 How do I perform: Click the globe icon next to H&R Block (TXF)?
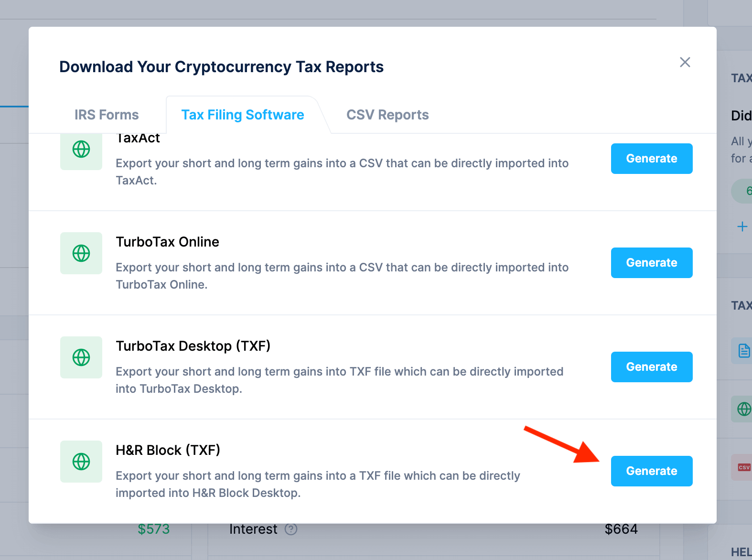point(81,462)
